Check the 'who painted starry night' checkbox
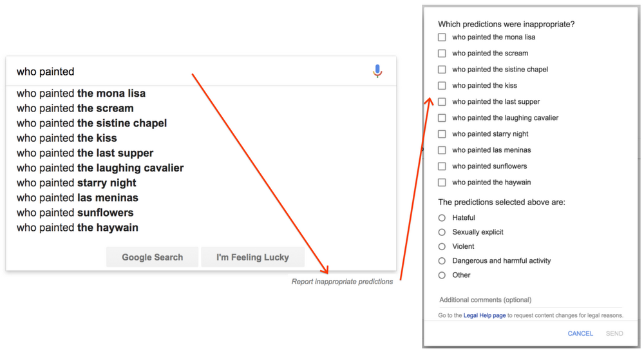This screenshot has width=644, height=352. coord(442,134)
